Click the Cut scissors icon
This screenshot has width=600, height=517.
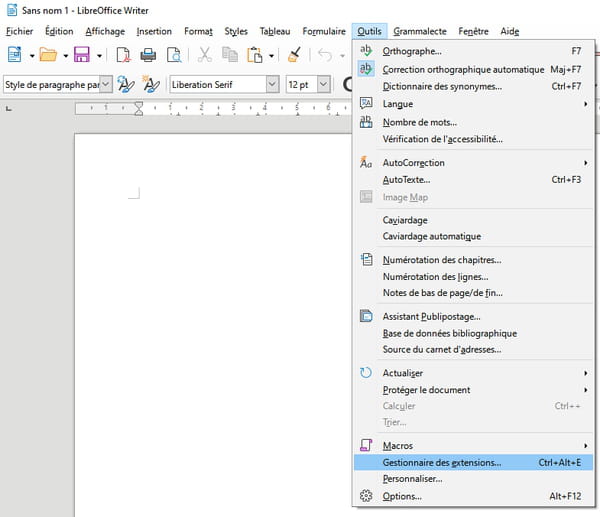coord(205,55)
